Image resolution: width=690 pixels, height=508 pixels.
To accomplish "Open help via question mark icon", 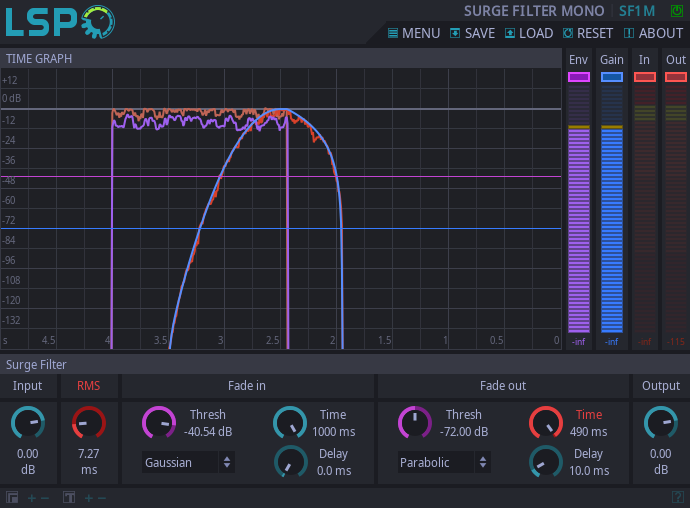I will [x=678, y=497].
